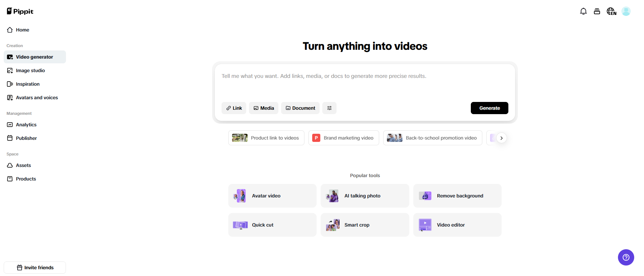
Task: Open the Quick cut tool
Action: point(272,225)
